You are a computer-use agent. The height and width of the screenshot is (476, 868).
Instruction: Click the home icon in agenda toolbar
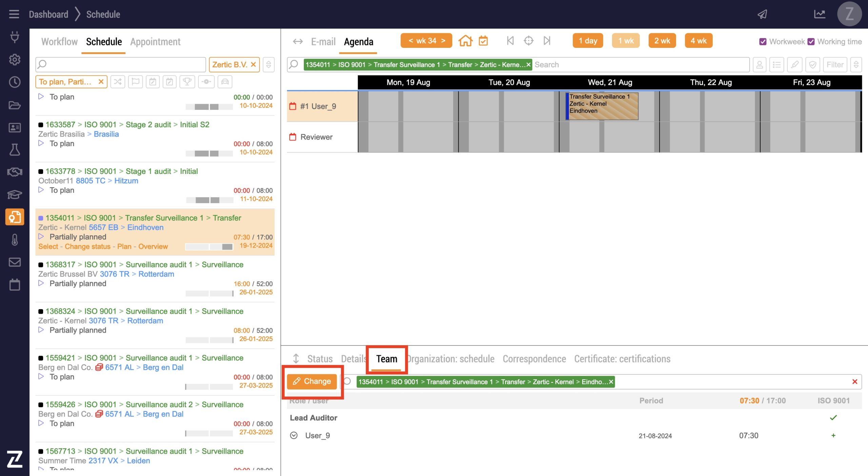click(465, 41)
